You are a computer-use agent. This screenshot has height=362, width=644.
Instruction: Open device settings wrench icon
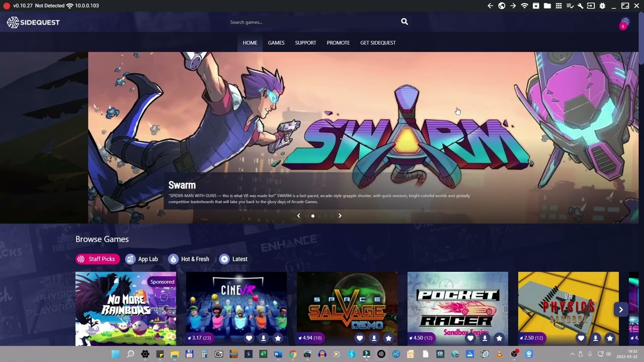(x=580, y=6)
